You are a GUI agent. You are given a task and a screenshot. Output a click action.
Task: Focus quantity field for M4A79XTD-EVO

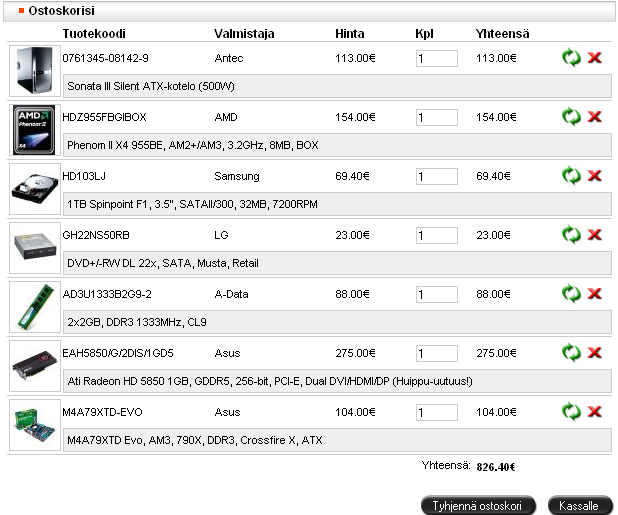pos(437,413)
